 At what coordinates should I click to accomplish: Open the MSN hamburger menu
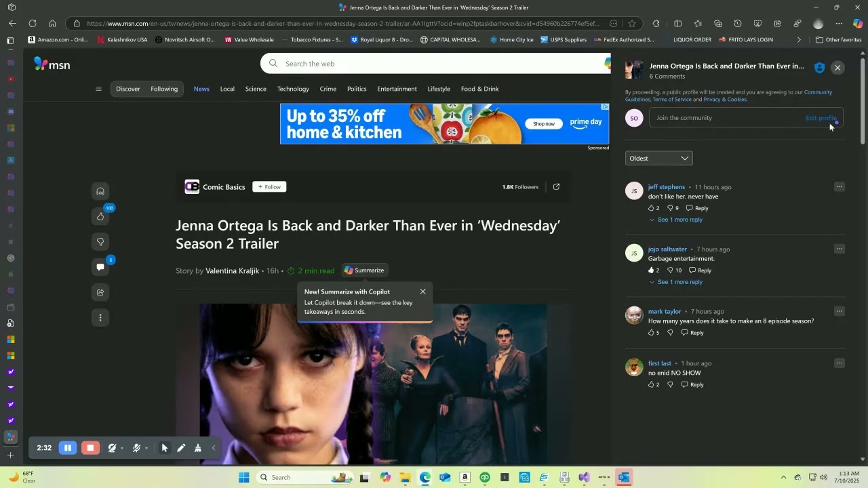coord(98,89)
